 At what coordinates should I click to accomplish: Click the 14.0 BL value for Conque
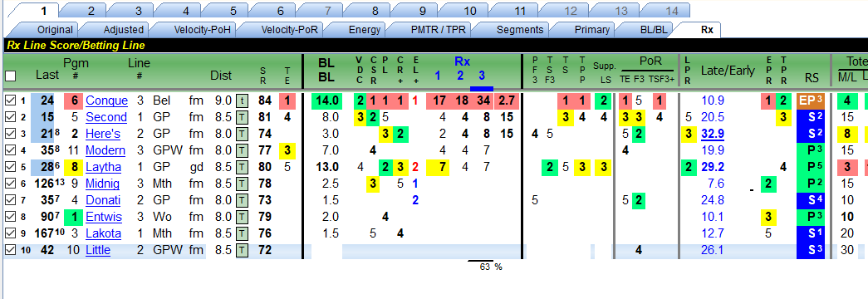[326, 100]
